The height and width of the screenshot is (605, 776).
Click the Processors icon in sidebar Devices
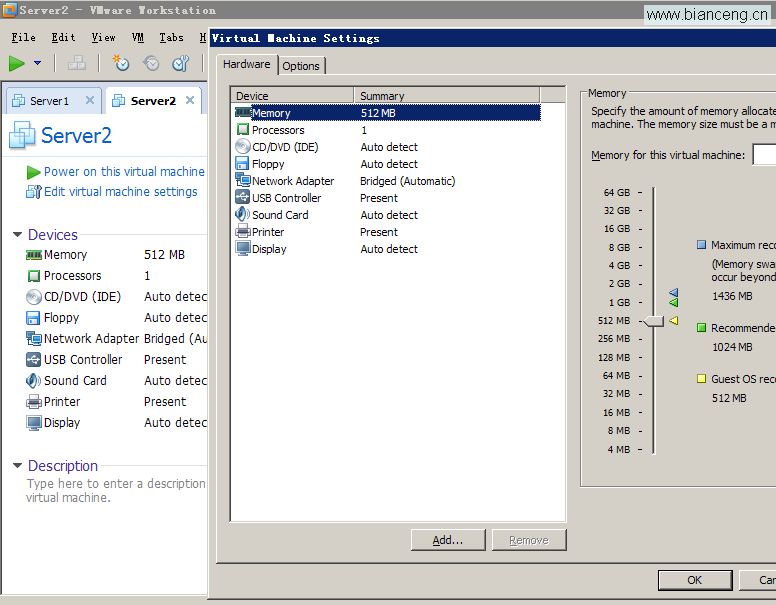coord(34,276)
